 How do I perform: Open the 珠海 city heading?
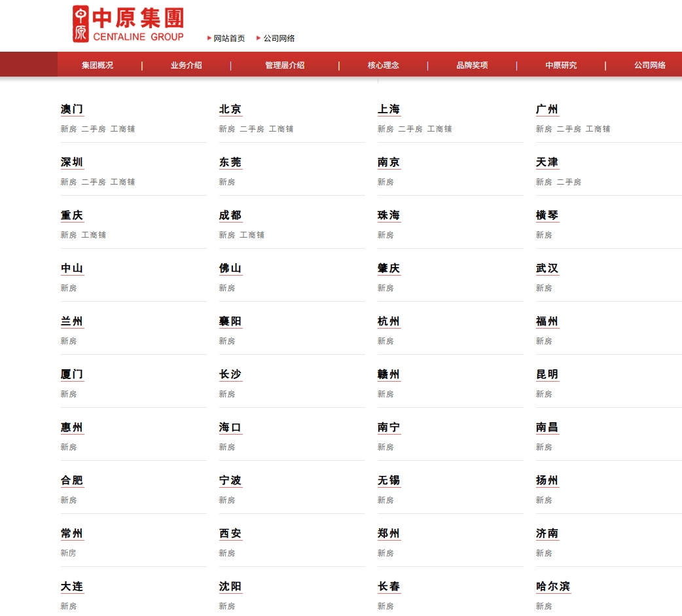coord(388,215)
